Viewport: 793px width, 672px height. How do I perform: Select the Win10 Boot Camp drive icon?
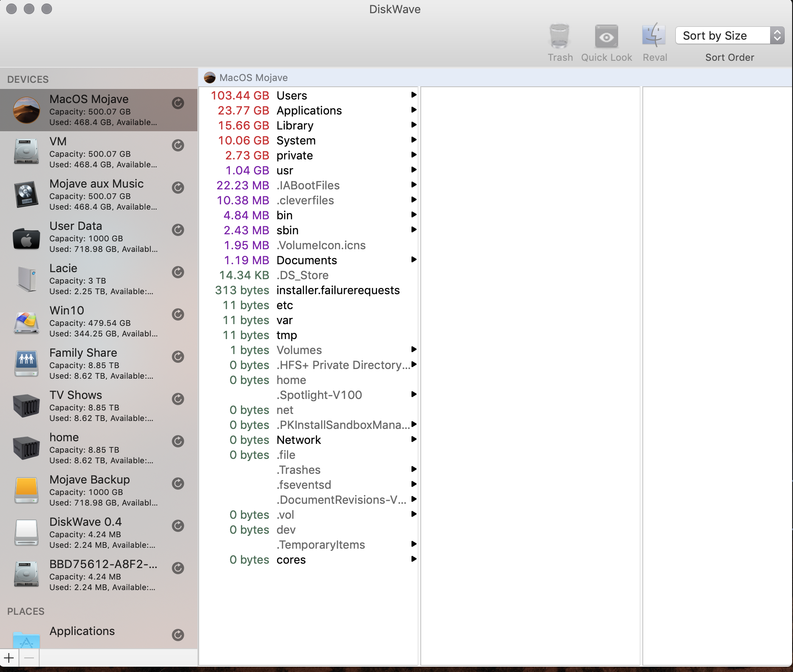[x=26, y=323]
